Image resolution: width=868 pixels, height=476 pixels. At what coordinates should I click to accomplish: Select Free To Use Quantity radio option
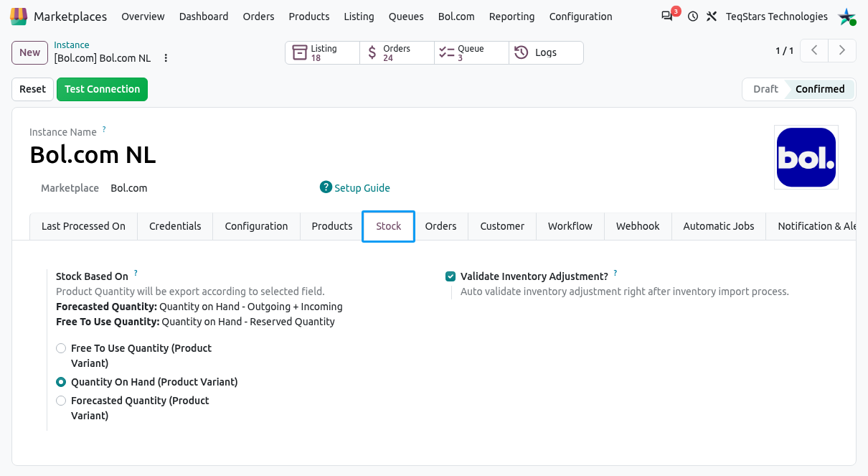[61, 348]
